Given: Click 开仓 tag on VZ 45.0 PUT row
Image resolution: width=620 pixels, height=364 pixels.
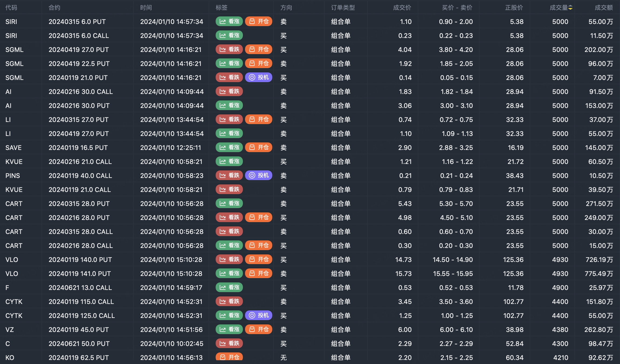Looking at the screenshot, I should coord(259,330).
